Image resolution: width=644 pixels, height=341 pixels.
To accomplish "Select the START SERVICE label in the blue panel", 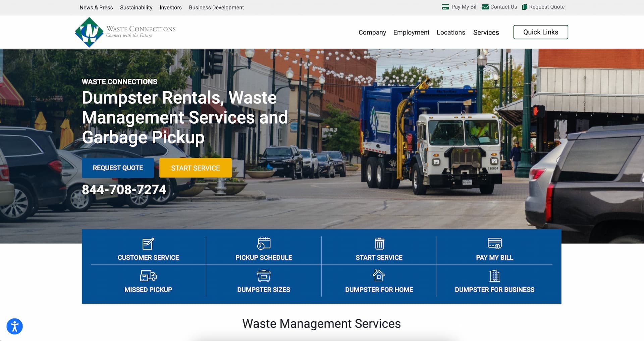I will click(379, 258).
